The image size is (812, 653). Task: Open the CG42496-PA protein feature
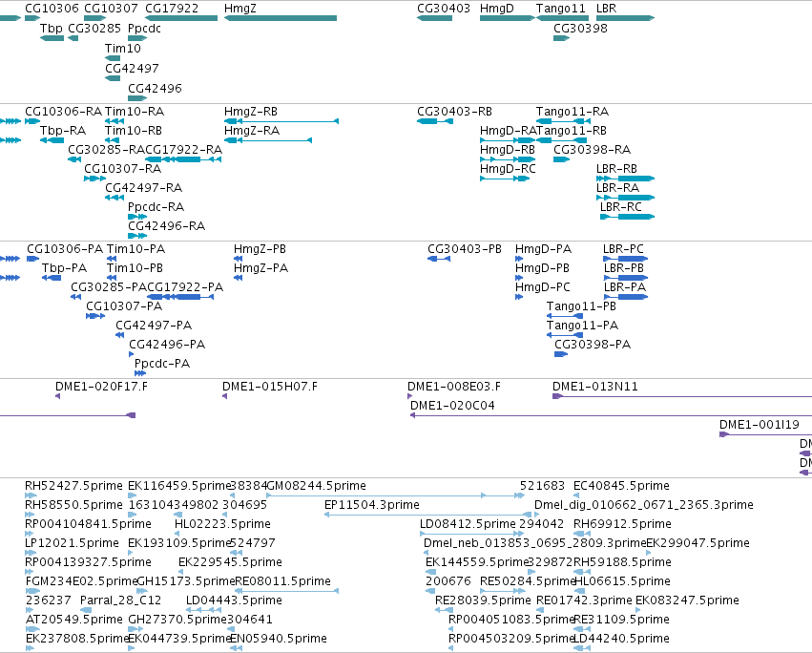click(x=131, y=354)
